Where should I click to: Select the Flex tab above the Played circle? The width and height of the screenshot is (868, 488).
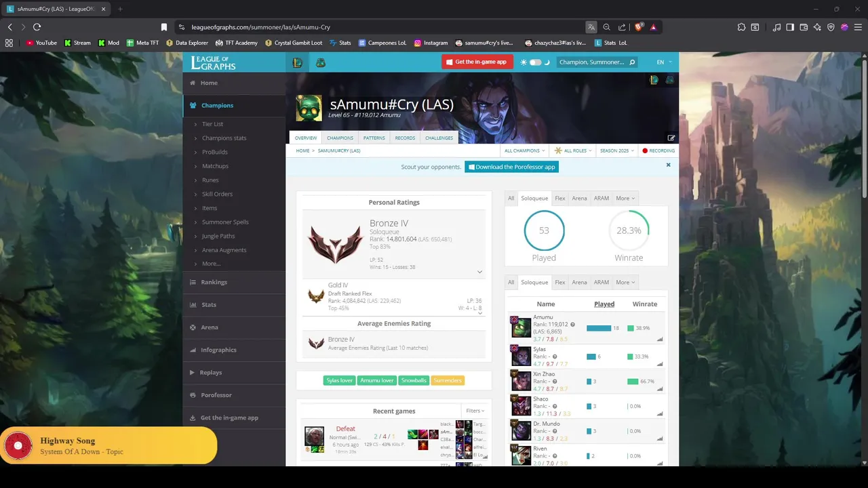[x=560, y=198]
